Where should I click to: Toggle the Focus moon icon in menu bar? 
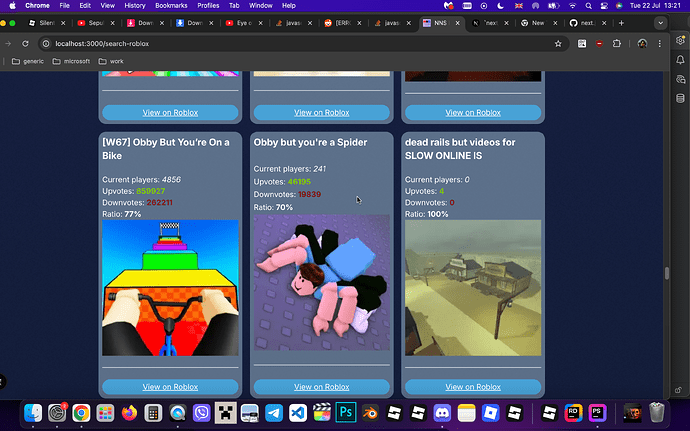500,6
